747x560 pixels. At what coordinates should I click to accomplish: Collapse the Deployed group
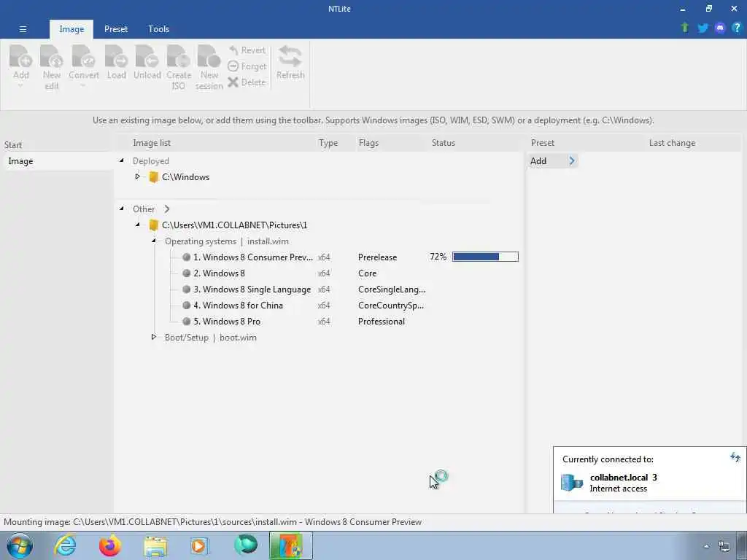pyautogui.click(x=122, y=161)
